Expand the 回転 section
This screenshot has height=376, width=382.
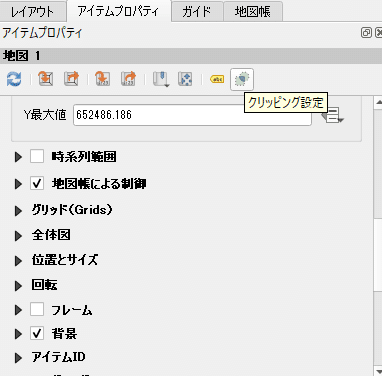(x=18, y=285)
